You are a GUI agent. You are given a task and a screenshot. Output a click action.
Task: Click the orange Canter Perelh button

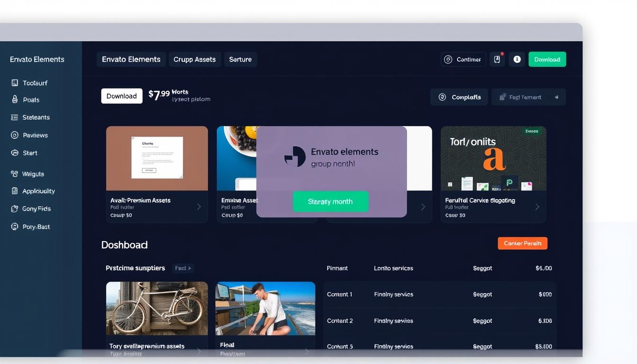pos(523,243)
